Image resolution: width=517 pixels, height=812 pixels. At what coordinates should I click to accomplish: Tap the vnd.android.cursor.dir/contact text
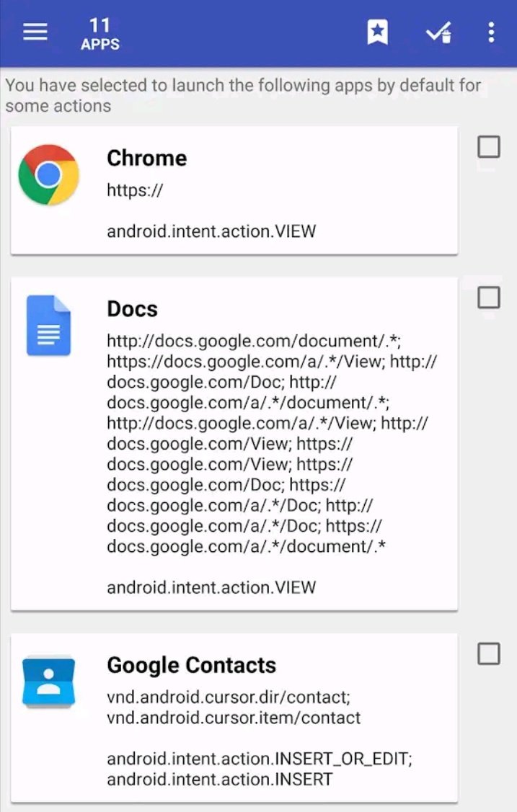(229, 697)
